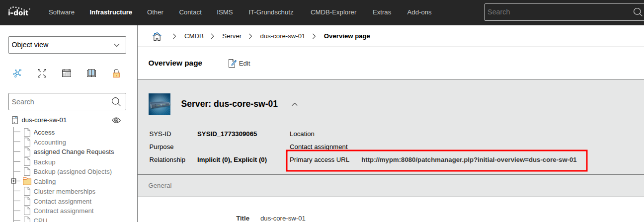Click the General section header

pos(160,186)
